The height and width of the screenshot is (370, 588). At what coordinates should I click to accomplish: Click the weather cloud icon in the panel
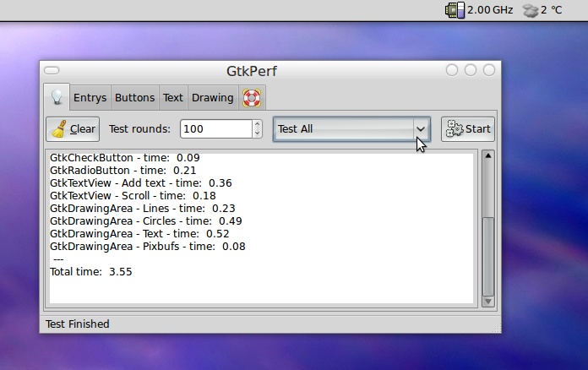click(531, 10)
